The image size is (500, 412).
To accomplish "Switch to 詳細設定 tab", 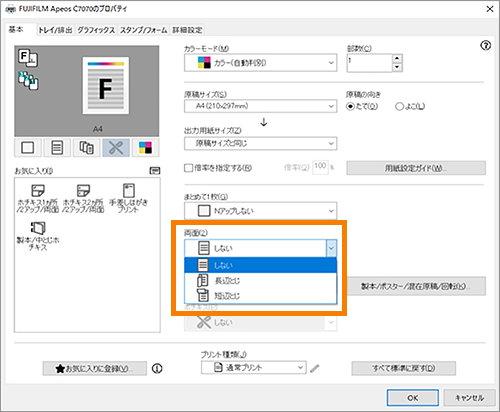I will tap(187, 30).
